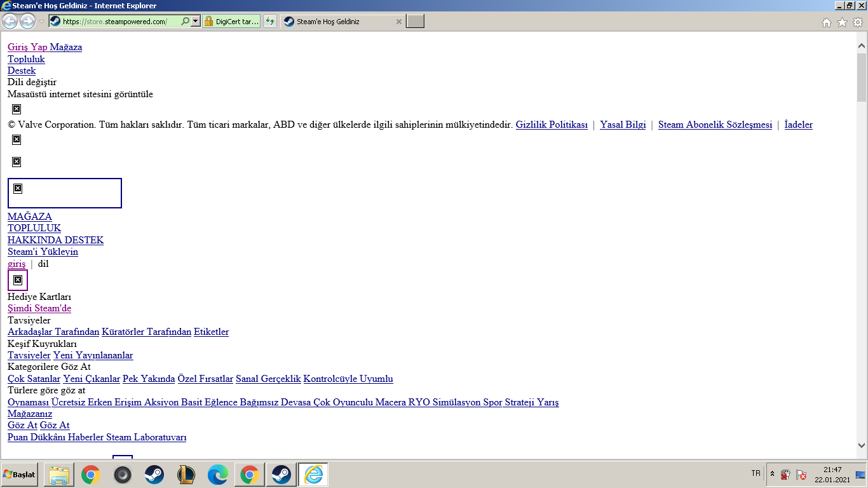This screenshot has height=488, width=868.
Task: Open the "Çok Satanlar" category link
Action: coord(34,379)
